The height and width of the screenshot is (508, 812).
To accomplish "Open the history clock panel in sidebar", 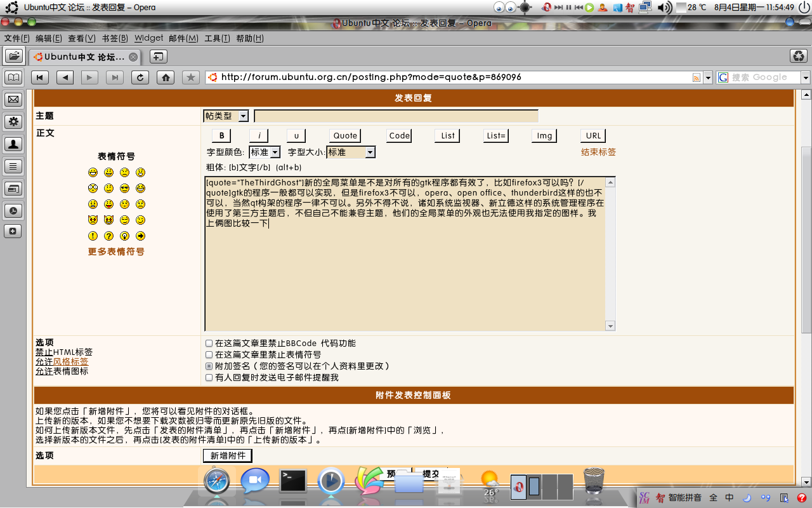I will coord(13,210).
